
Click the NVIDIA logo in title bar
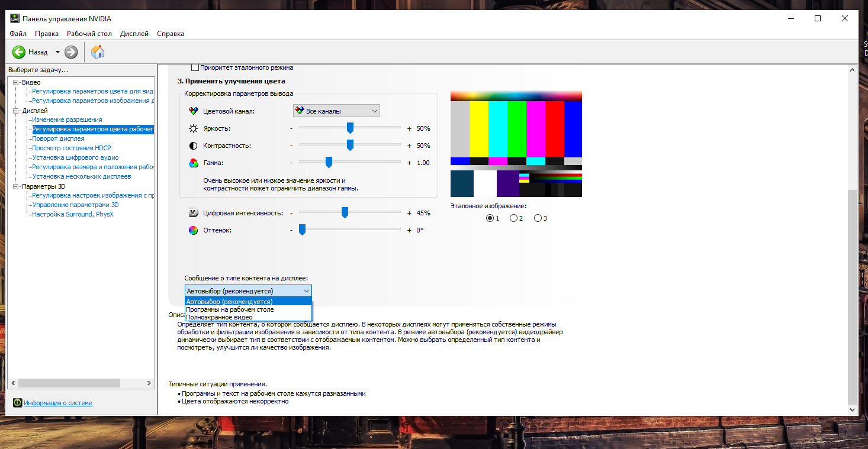[14, 18]
